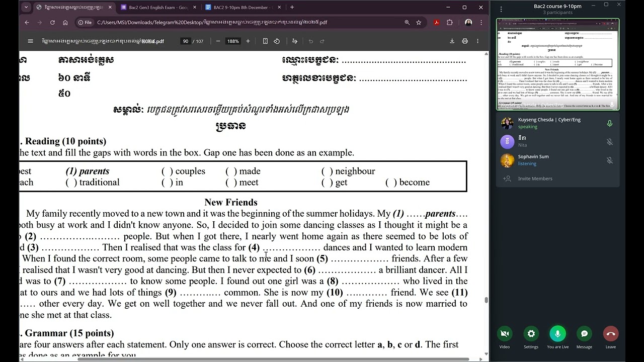Leave the Bac2 course call

(x=611, y=334)
